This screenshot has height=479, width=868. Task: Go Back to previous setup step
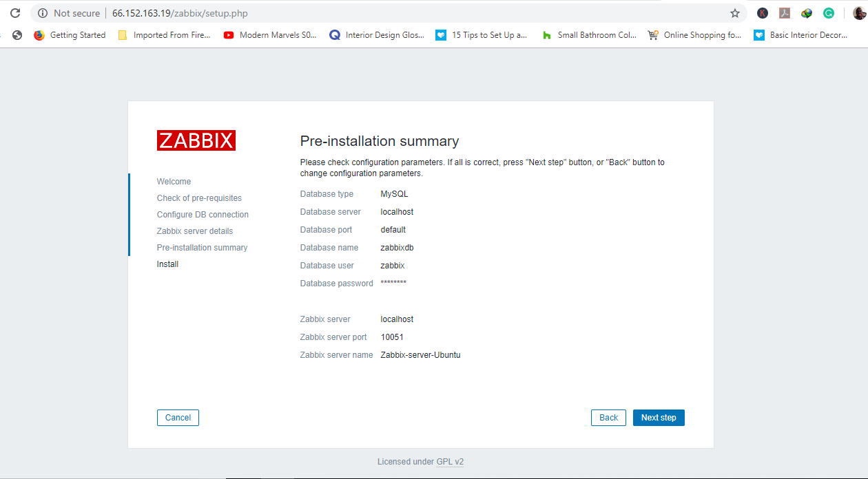(609, 418)
